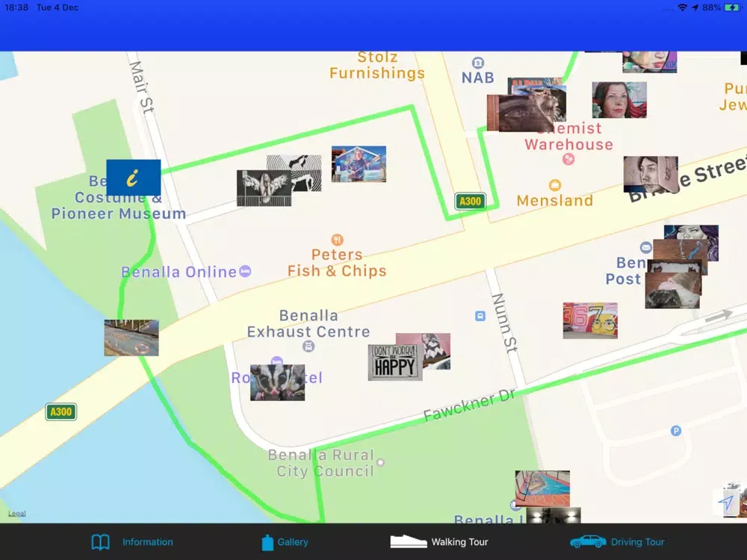
Task: Open the teal face mural thumbnail at top
Action: (649, 62)
